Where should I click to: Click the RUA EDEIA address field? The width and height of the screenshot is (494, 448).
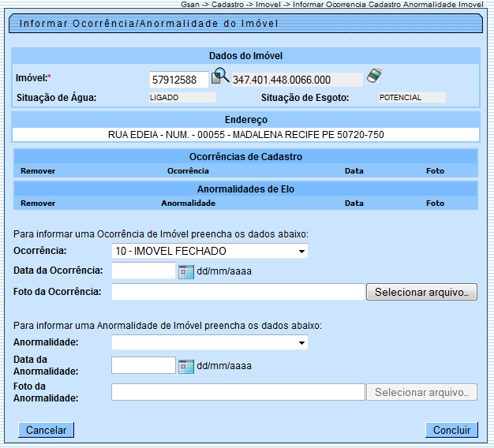[x=245, y=135]
